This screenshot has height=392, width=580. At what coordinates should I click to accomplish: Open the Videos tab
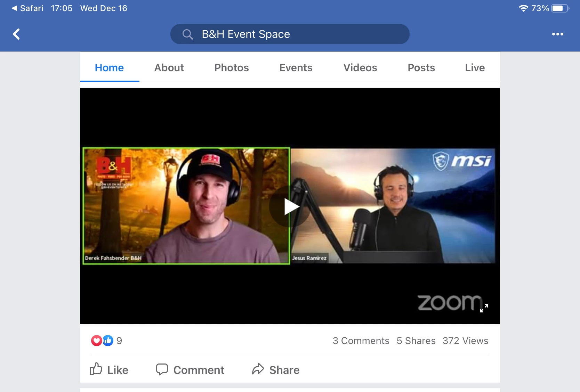click(x=360, y=67)
